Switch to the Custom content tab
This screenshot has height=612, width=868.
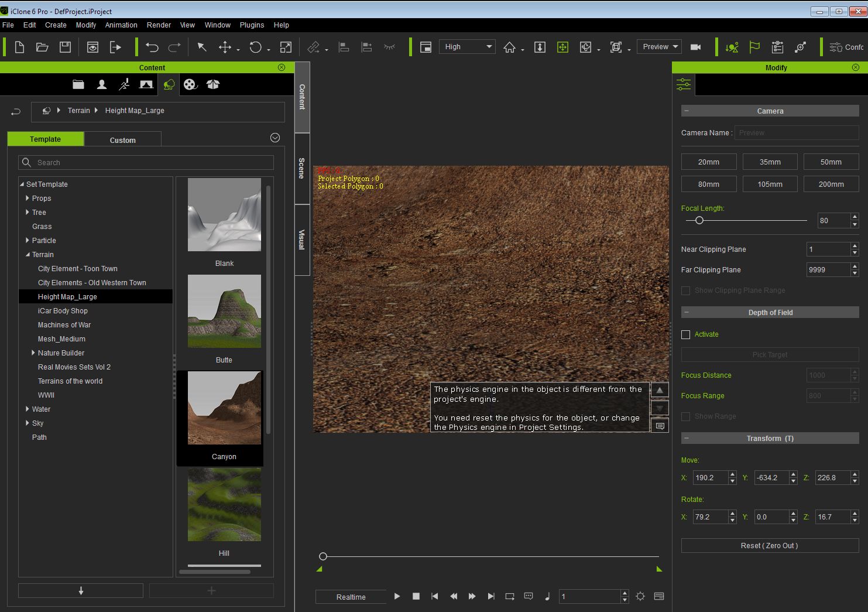point(123,140)
